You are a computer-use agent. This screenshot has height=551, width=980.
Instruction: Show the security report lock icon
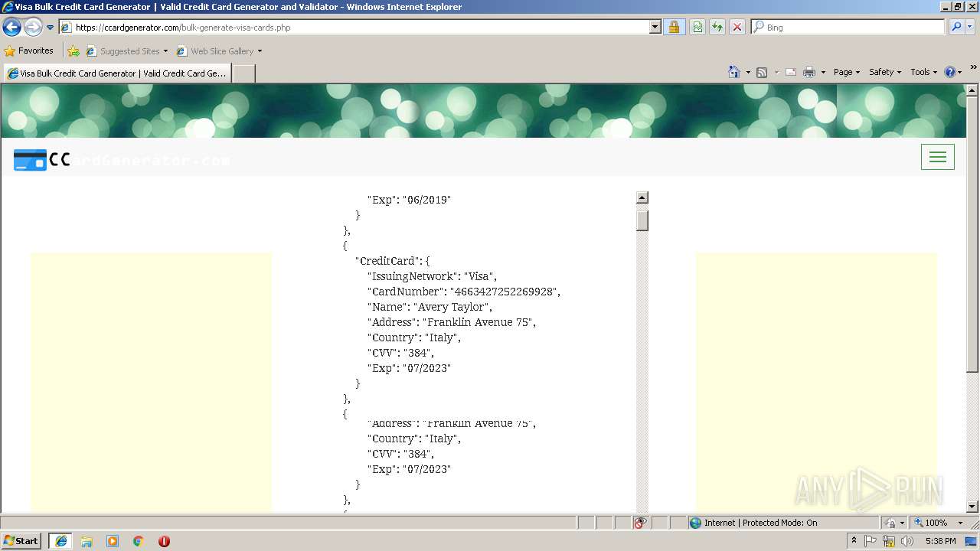tap(674, 28)
